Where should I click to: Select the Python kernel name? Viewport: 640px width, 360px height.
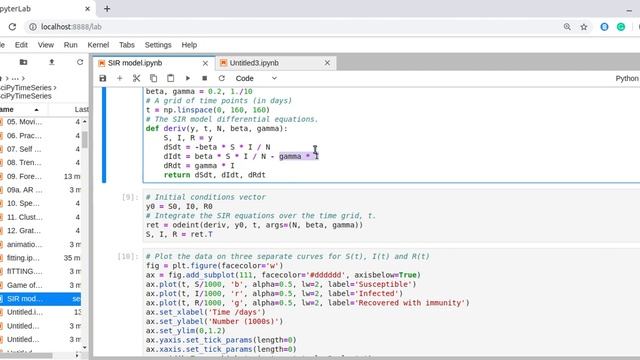coord(627,78)
